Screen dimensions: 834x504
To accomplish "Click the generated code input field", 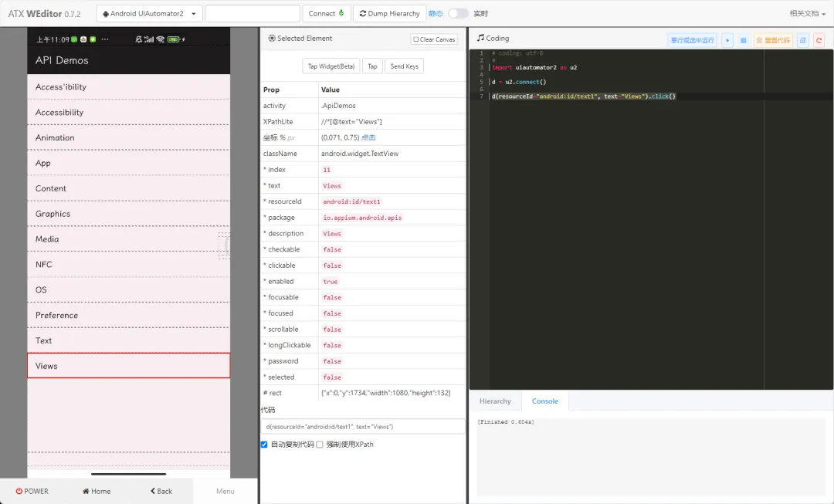I will click(363, 426).
